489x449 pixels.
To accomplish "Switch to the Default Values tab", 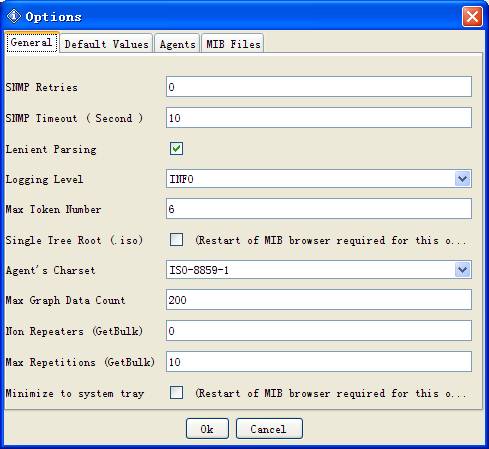I will pos(106,44).
